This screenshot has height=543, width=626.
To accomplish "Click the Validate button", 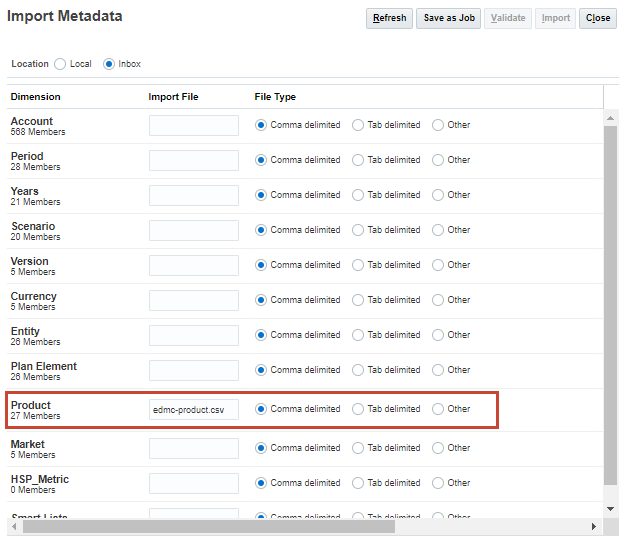I will point(508,18).
